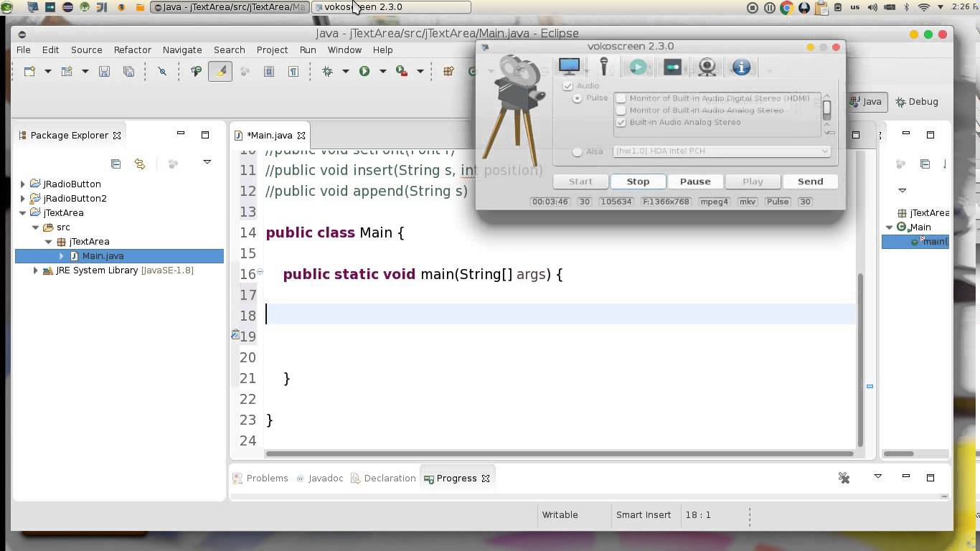Select the vokoscreen video player tab
This screenshot has width=980, height=551.
638,67
